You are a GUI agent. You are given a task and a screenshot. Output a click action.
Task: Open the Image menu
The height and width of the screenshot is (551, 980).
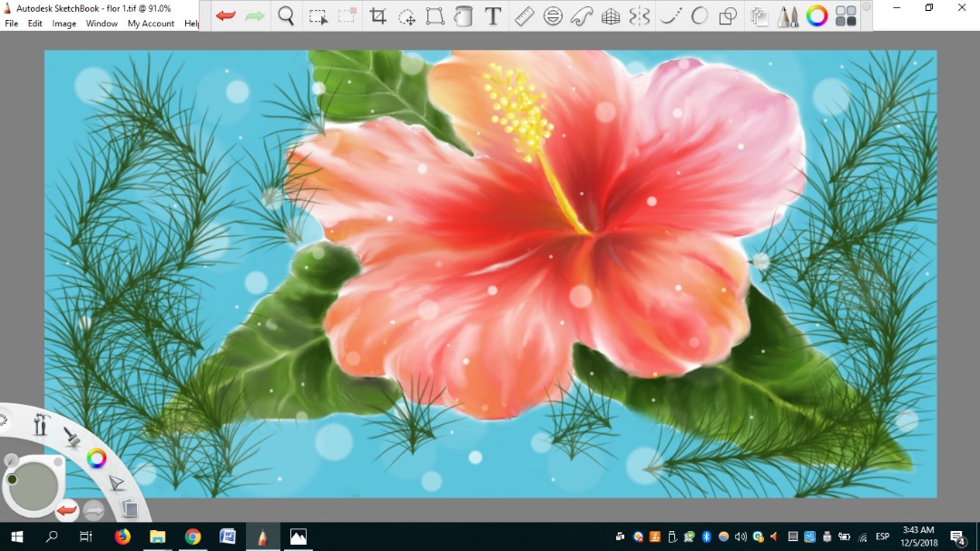pyautogui.click(x=64, y=24)
